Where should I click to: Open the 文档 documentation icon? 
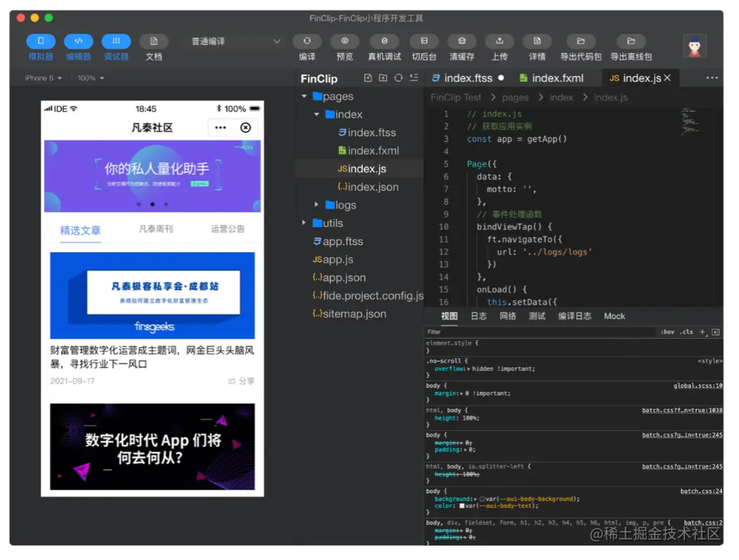(x=154, y=42)
